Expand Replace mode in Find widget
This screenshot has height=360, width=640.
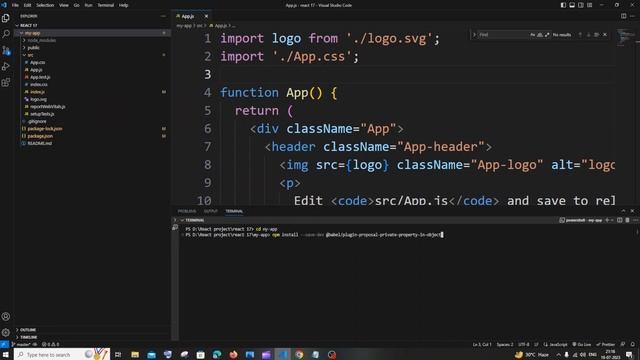click(x=474, y=35)
